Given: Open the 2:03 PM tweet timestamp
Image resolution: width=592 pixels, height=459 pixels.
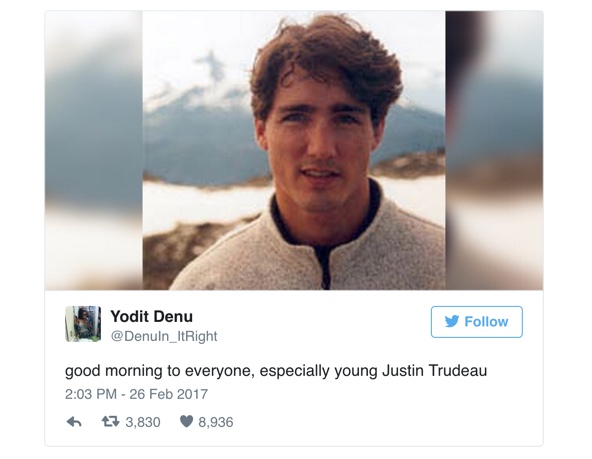Looking at the screenshot, I should coord(91,394).
